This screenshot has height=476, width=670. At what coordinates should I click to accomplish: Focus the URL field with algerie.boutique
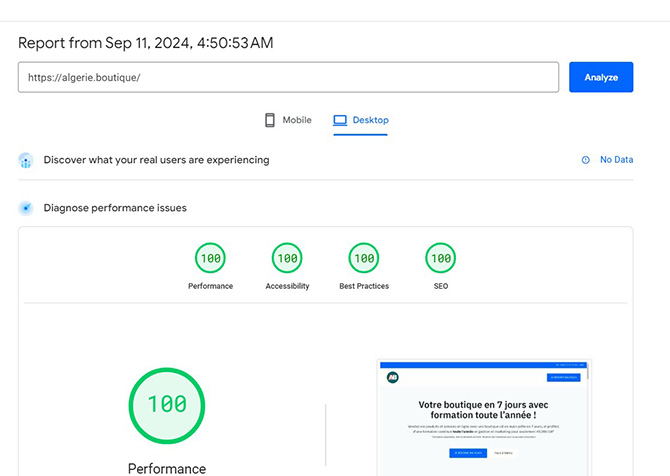(x=288, y=77)
